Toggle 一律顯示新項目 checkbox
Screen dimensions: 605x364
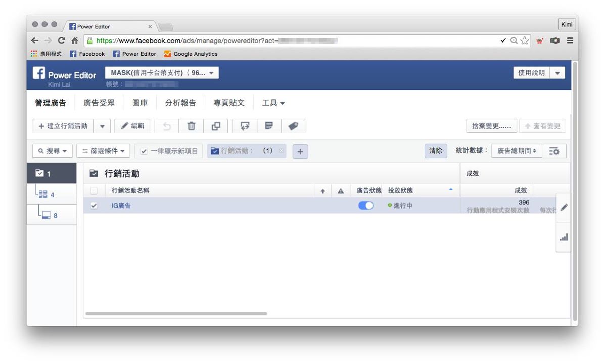coord(144,151)
